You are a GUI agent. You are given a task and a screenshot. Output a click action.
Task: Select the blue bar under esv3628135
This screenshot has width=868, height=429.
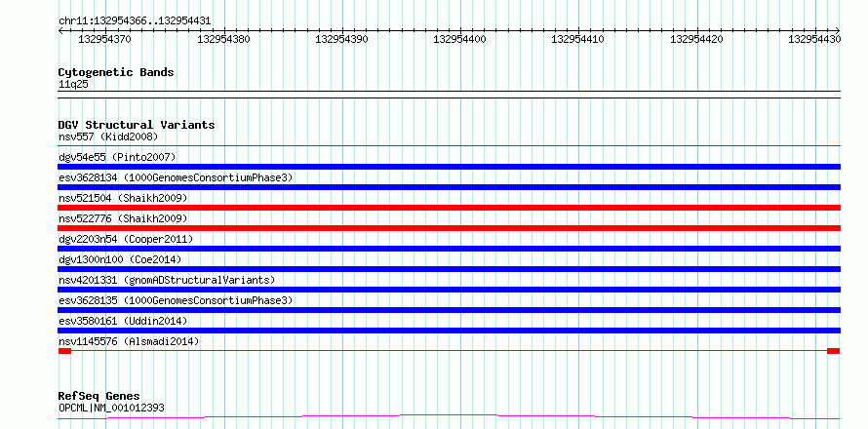[449, 310]
